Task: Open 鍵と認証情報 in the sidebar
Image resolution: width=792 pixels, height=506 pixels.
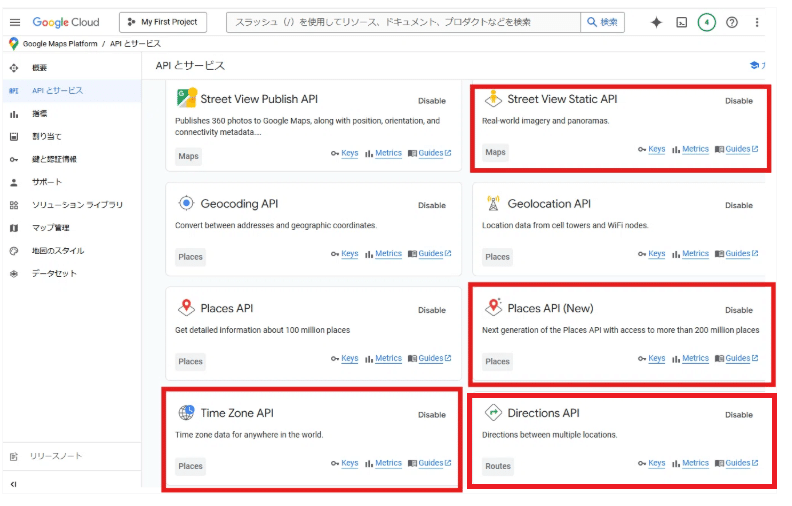Action: 54,159
